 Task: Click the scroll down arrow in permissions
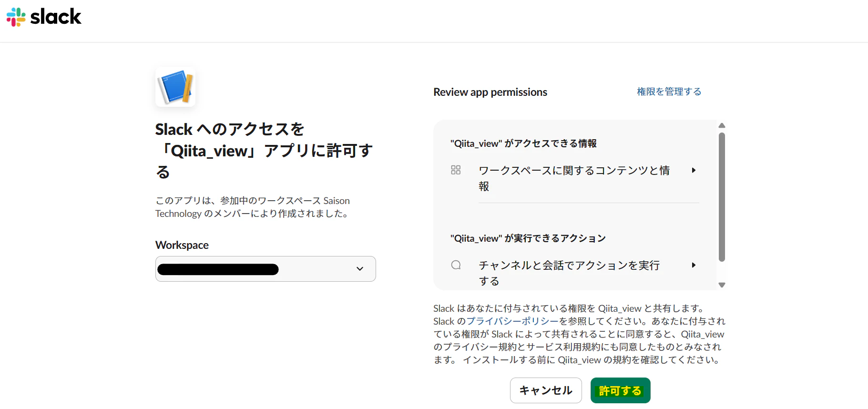[x=722, y=285]
